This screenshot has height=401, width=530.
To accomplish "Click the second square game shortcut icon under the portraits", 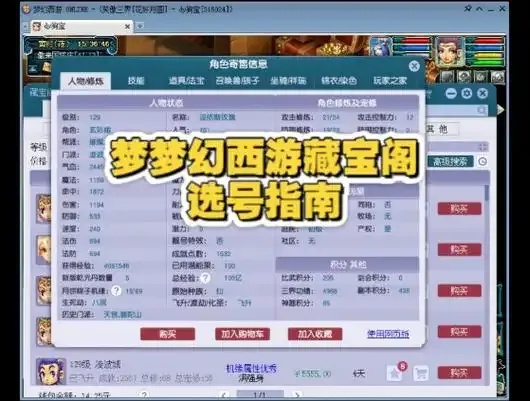I will (464, 76).
